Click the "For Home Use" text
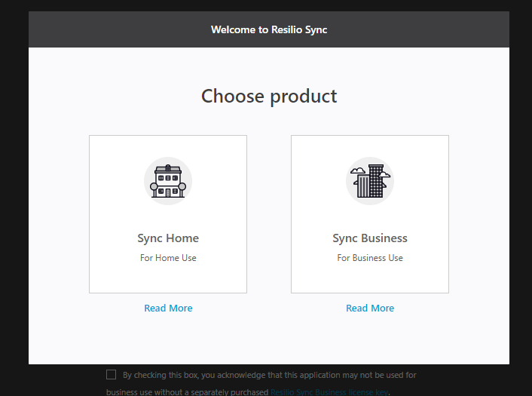The width and height of the screenshot is (532, 396). tap(168, 258)
